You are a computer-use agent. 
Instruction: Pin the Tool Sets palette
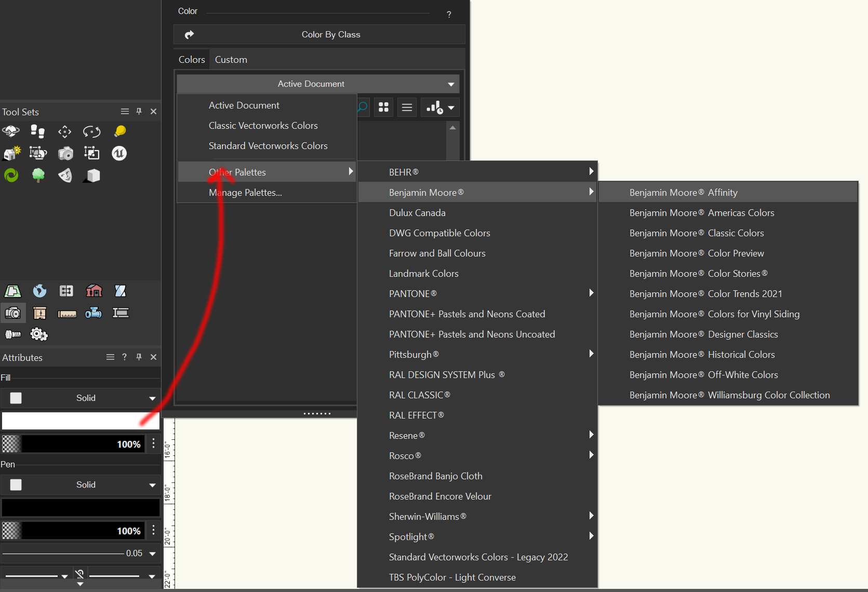click(x=139, y=111)
